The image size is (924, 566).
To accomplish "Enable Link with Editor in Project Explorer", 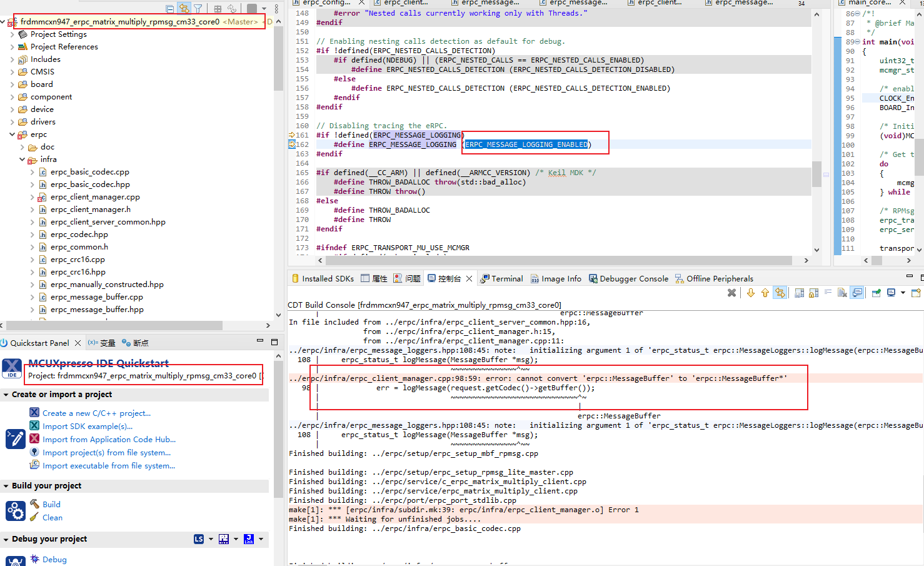I will 184,8.
